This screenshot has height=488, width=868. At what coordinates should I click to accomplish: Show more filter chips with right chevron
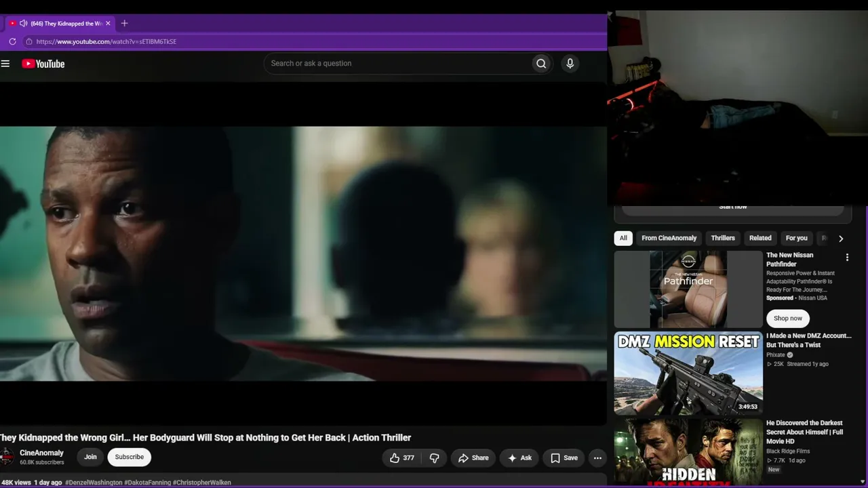(x=841, y=239)
